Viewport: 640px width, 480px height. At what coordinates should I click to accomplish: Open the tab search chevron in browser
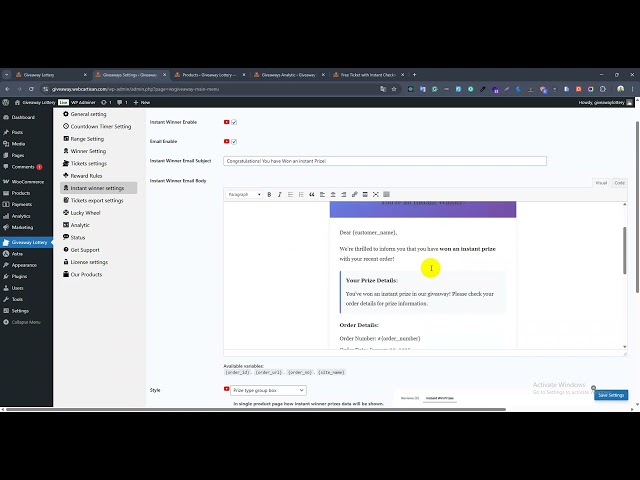tap(7, 75)
